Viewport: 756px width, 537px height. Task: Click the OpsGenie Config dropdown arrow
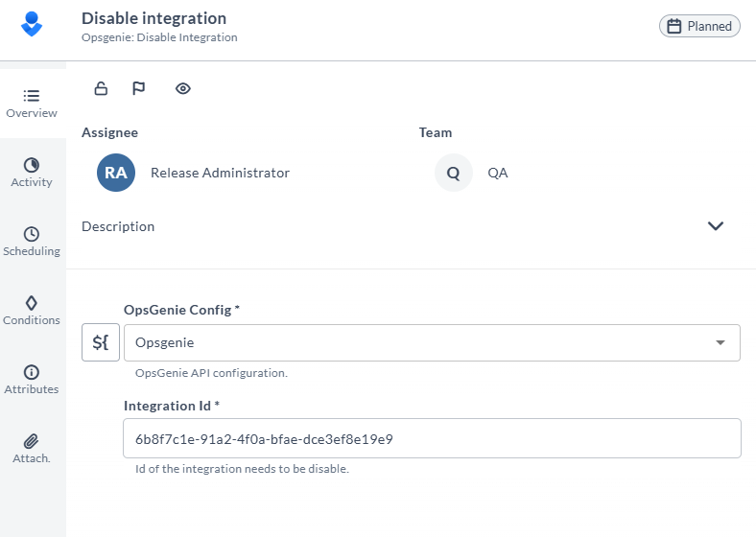click(721, 342)
